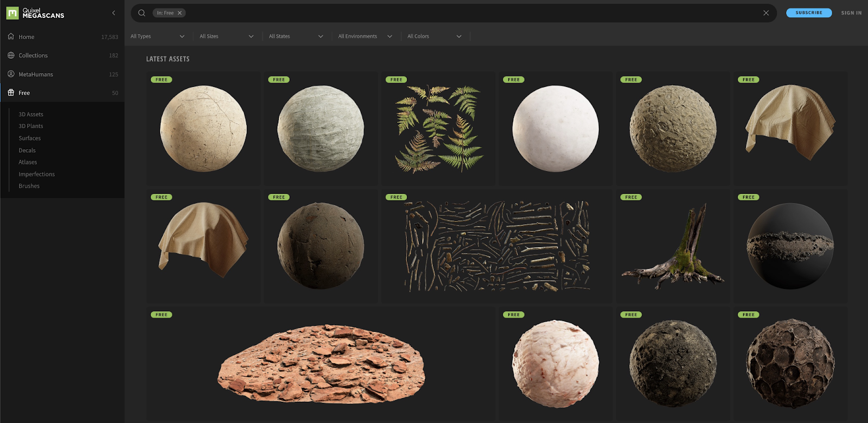Viewport: 868px width, 423px height.
Task: Open the mossy tree stump asset
Action: 673,246
